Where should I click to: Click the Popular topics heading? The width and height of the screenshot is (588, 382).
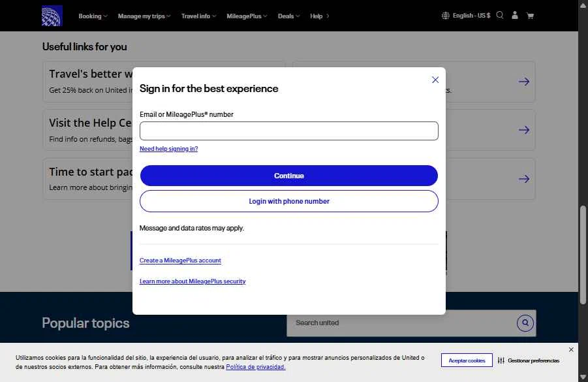point(85,323)
